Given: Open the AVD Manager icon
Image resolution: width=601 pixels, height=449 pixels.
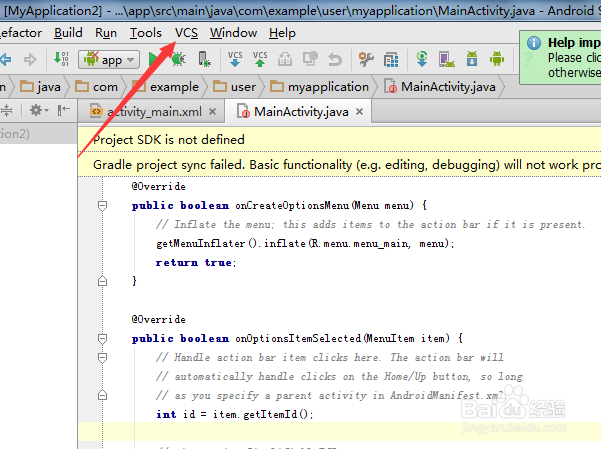Looking at the screenshot, I should 447,59.
